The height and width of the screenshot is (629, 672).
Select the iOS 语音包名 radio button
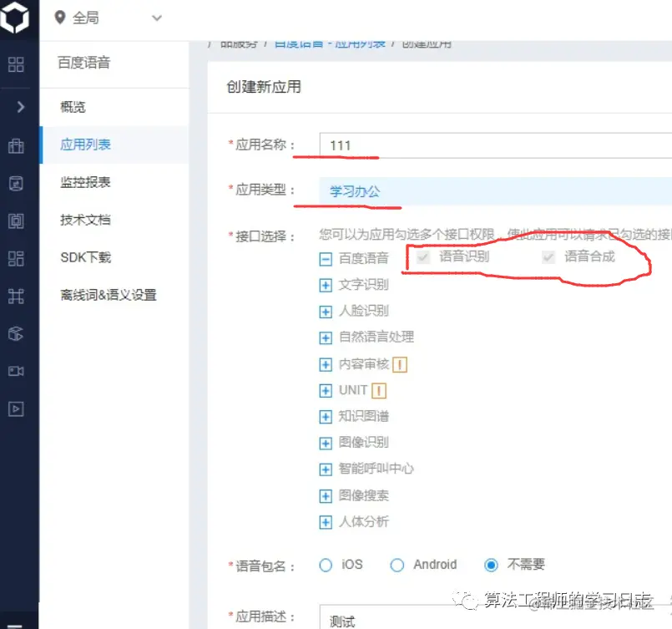326,565
